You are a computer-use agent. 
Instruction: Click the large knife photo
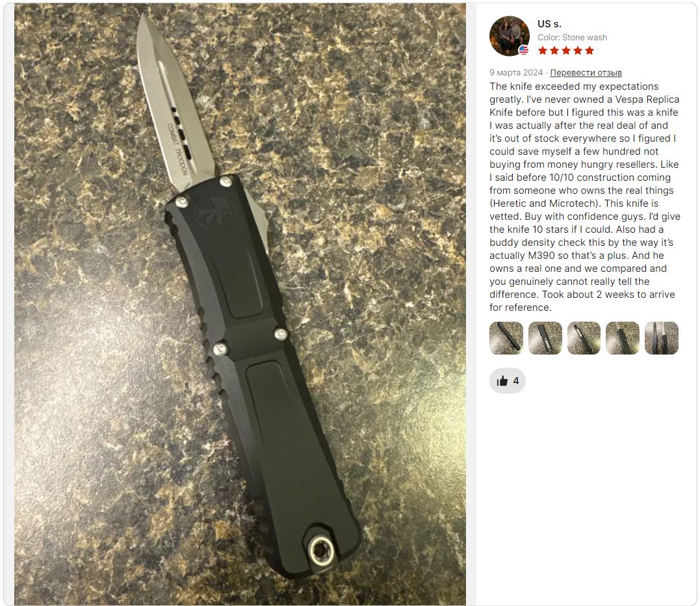coord(240,304)
